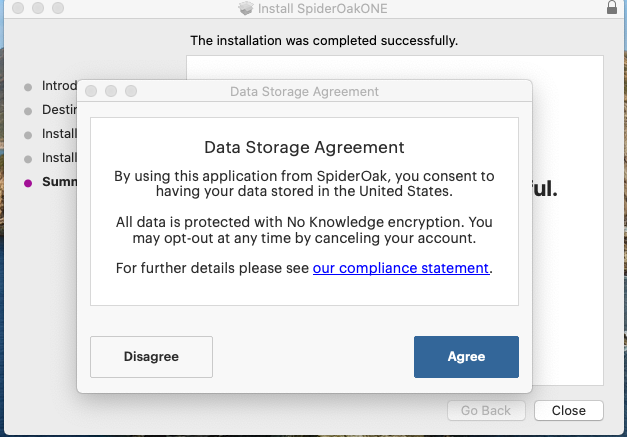Image resolution: width=627 pixels, height=437 pixels.
Task: Minimize the Data Storage Agreement dialog
Action: pyautogui.click(x=111, y=91)
